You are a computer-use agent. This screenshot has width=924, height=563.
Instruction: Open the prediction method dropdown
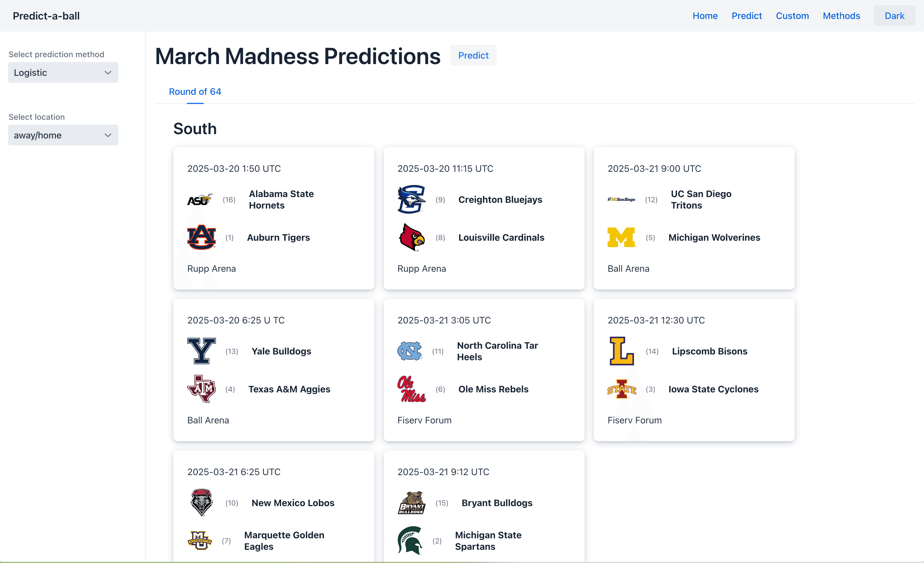63,72
